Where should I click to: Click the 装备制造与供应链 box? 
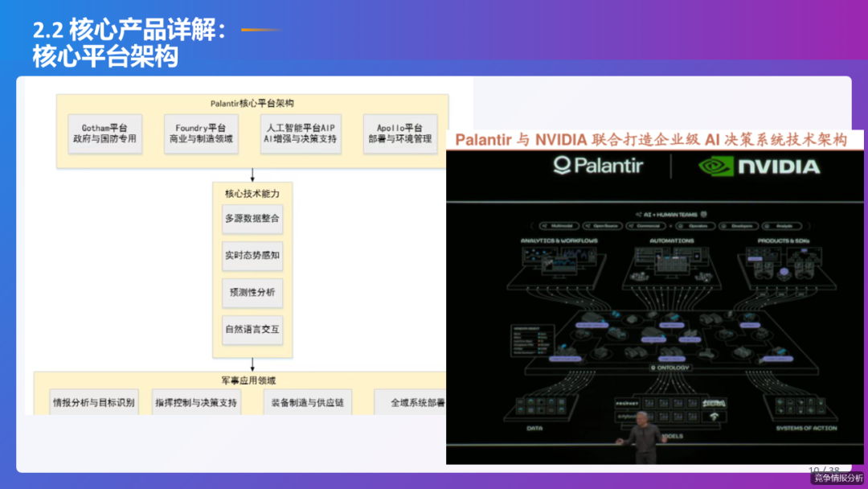tap(308, 403)
